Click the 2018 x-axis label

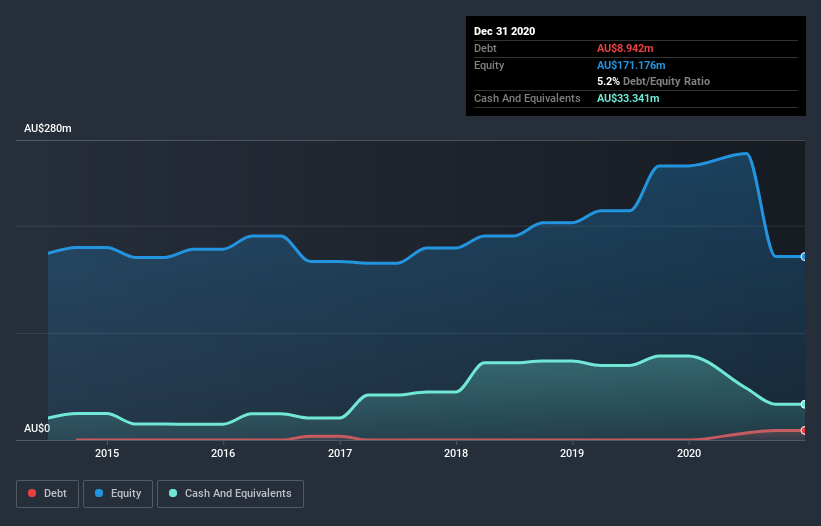[x=456, y=453]
